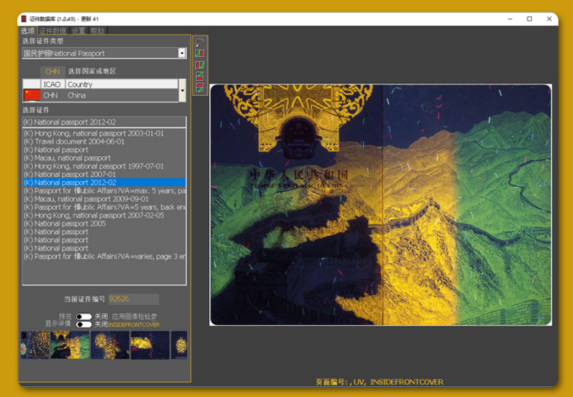Click current document number field 92626
The height and width of the screenshot is (397, 573).
pyautogui.click(x=133, y=299)
